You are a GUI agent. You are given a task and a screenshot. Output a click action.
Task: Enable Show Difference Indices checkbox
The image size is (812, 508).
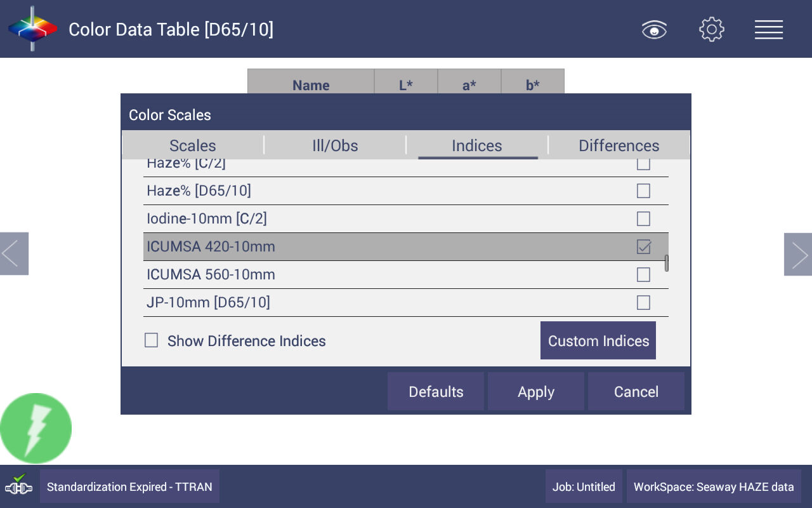tap(151, 341)
